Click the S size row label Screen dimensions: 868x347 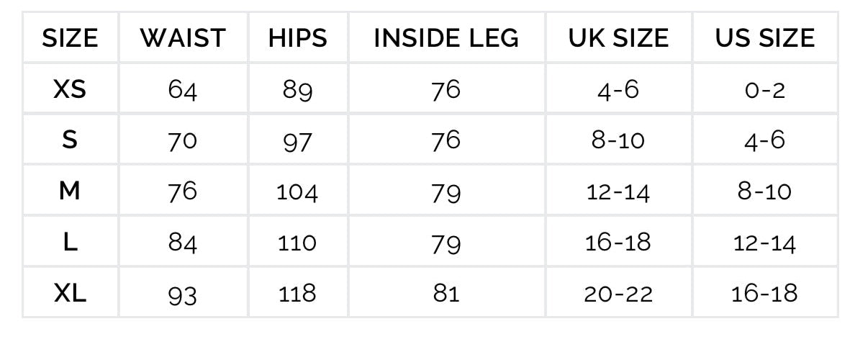[x=70, y=140]
